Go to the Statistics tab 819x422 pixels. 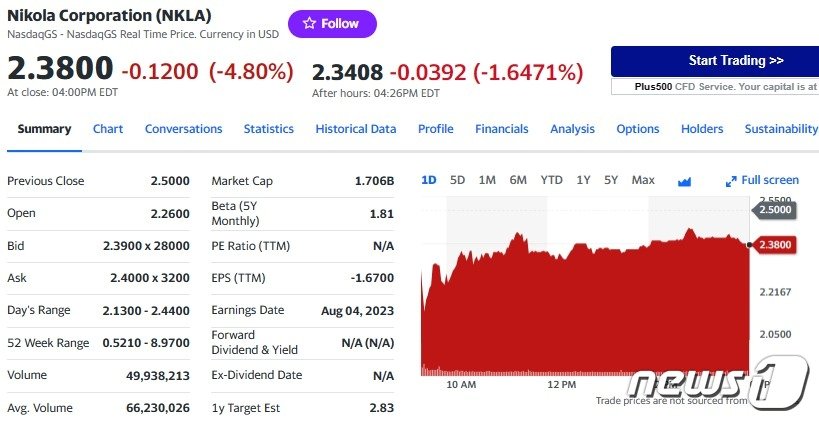(269, 129)
